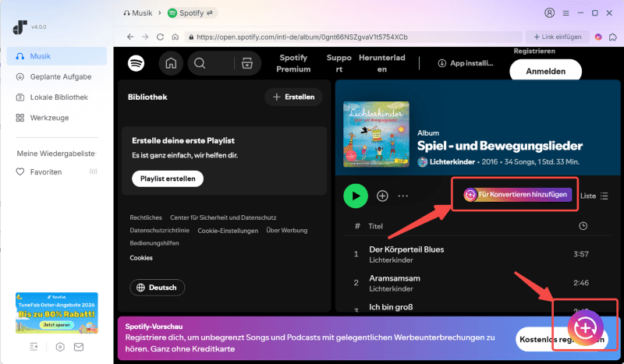Open the Herunterladen link
Viewport: 624px width, 364px height.
[x=382, y=63]
